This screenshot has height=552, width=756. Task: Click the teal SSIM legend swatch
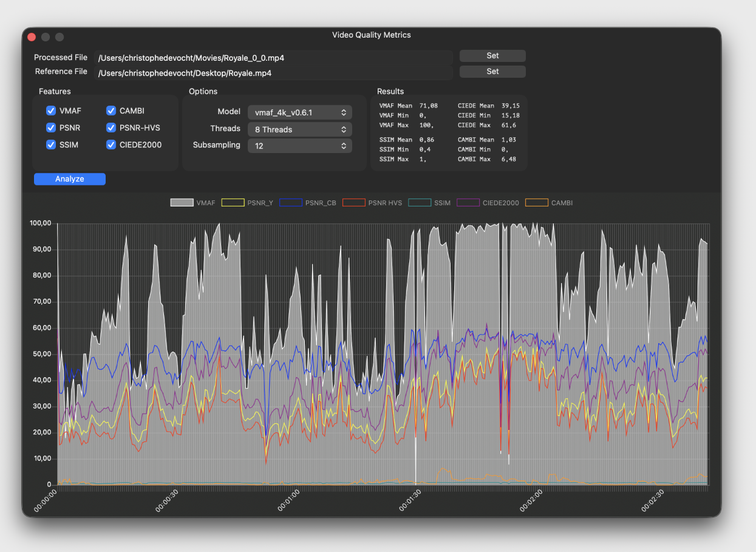point(420,203)
